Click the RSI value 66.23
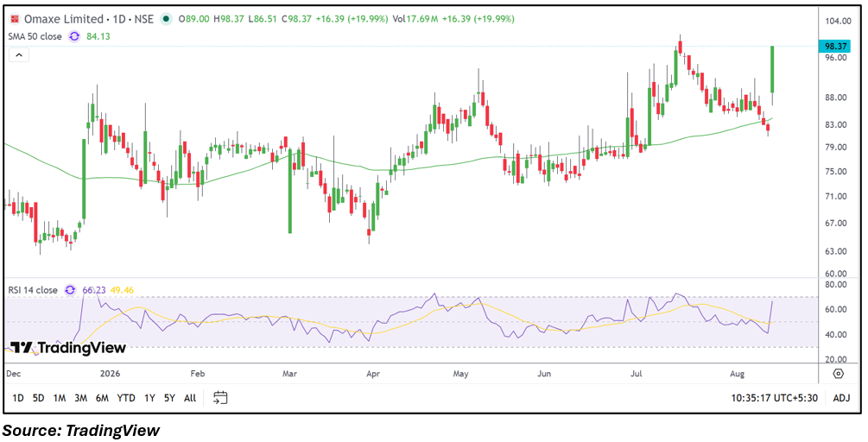The image size is (868, 442). pyautogui.click(x=93, y=290)
